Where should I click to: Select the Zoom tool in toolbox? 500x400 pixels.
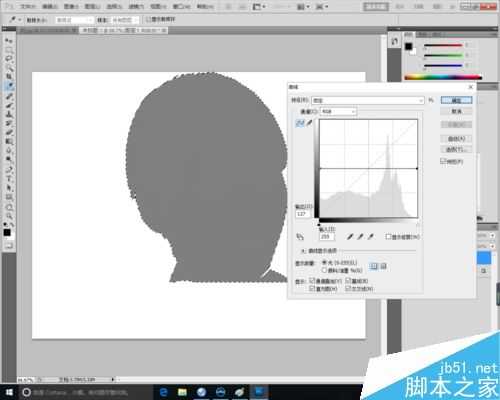(x=9, y=217)
